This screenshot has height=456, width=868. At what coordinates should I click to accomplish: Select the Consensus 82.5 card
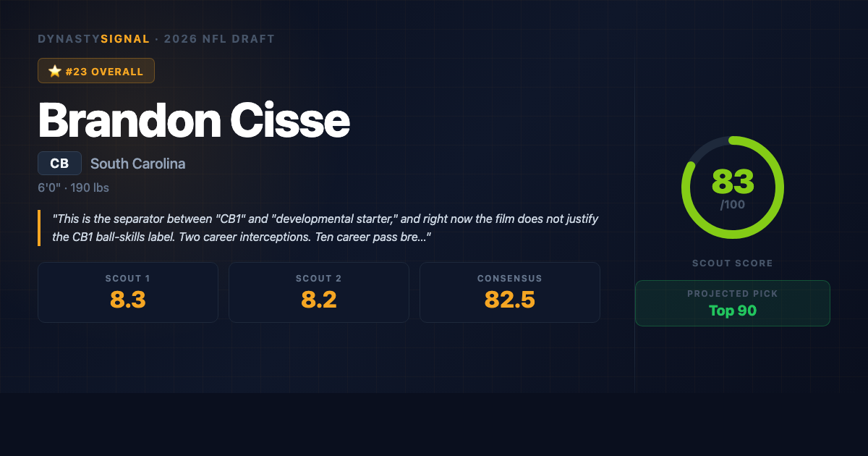[x=510, y=292]
